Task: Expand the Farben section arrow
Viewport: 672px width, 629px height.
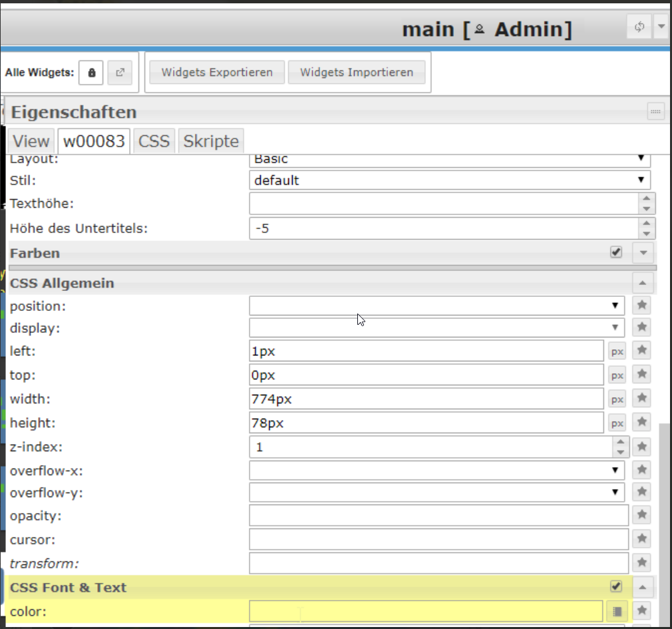Action: [643, 252]
